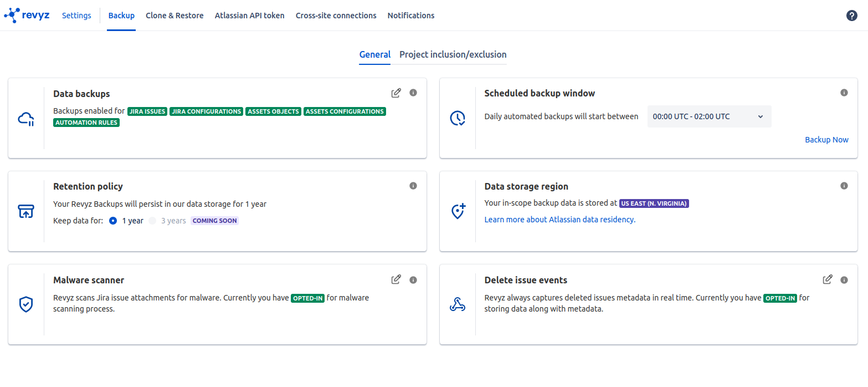The width and height of the screenshot is (868, 387).
Task: Open the Project inclusion/exclusion tab
Action: 453,54
